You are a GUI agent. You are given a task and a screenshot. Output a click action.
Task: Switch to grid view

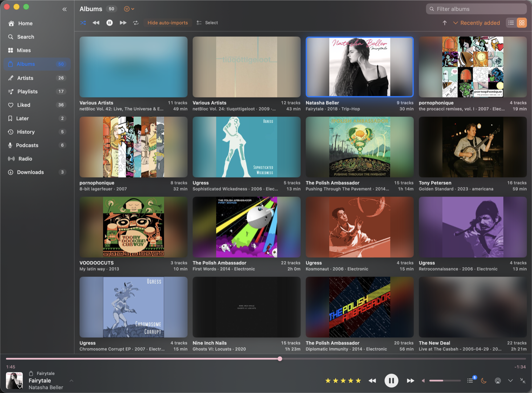pyautogui.click(x=522, y=23)
